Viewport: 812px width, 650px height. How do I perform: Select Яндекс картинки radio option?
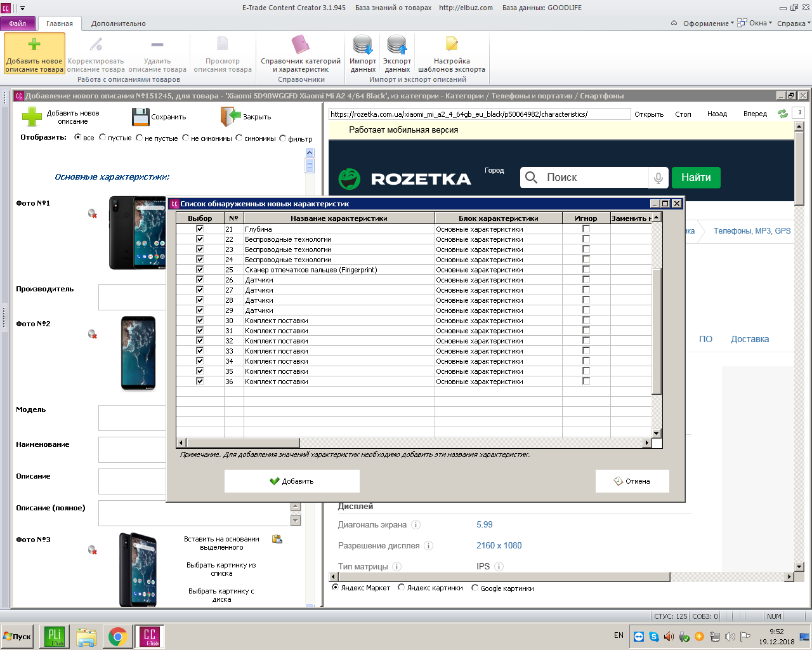(x=402, y=587)
